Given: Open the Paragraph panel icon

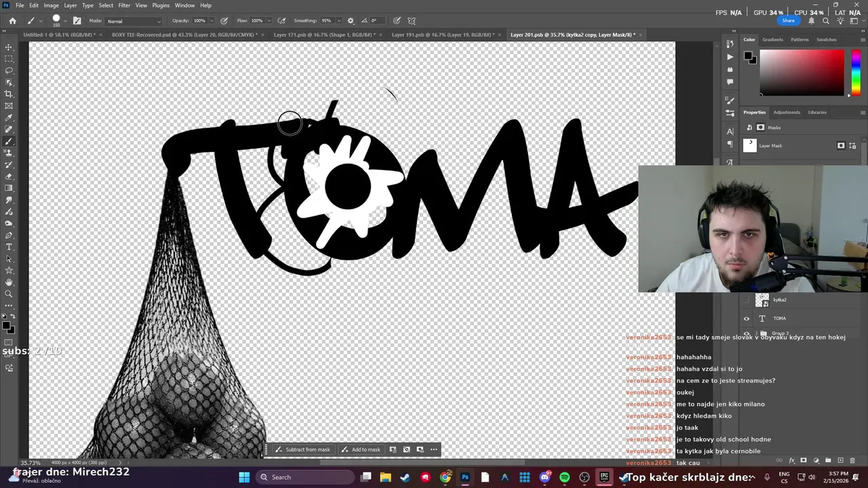Looking at the screenshot, I should (x=730, y=144).
